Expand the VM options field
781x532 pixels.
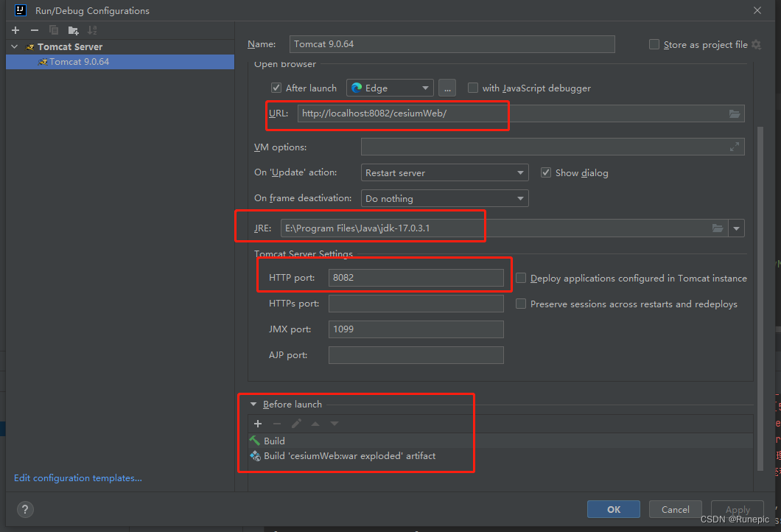[x=734, y=147]
